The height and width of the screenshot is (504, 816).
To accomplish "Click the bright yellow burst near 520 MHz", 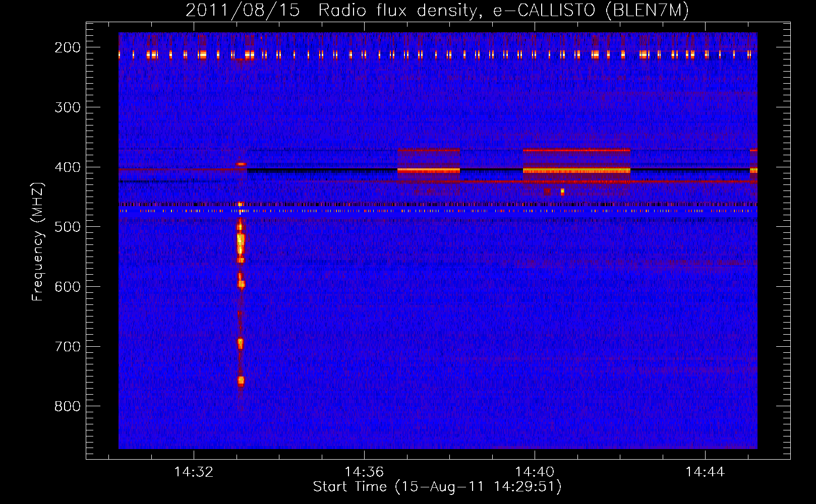I will (241, 244).
